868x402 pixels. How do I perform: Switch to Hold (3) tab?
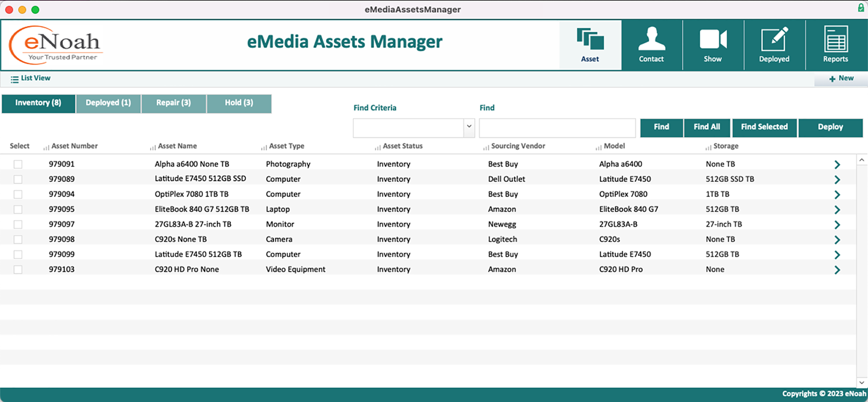239,103
